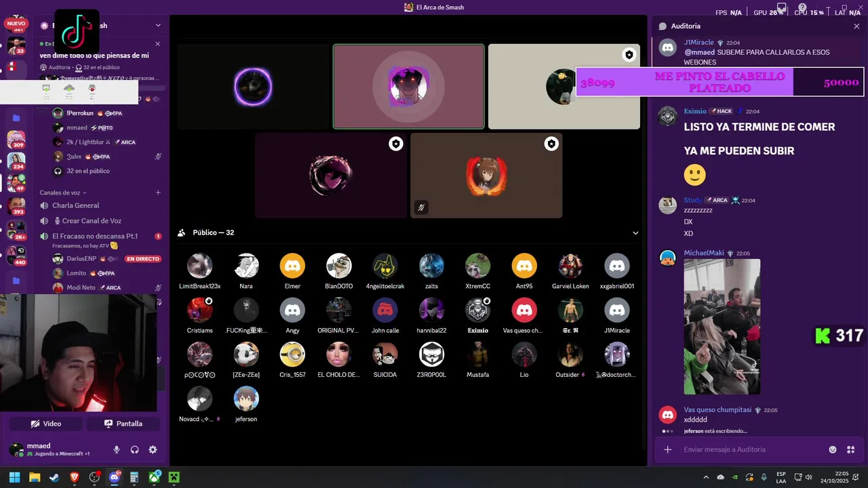Click audience member Nara's avatar
Viewport: 868px width, 488px height.
(246, 266)
